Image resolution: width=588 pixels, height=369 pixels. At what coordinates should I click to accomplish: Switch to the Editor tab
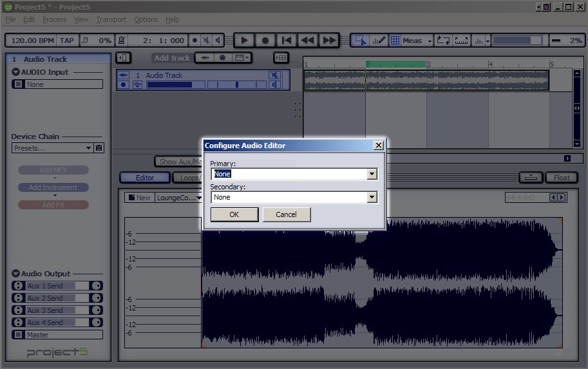(145, 178)
